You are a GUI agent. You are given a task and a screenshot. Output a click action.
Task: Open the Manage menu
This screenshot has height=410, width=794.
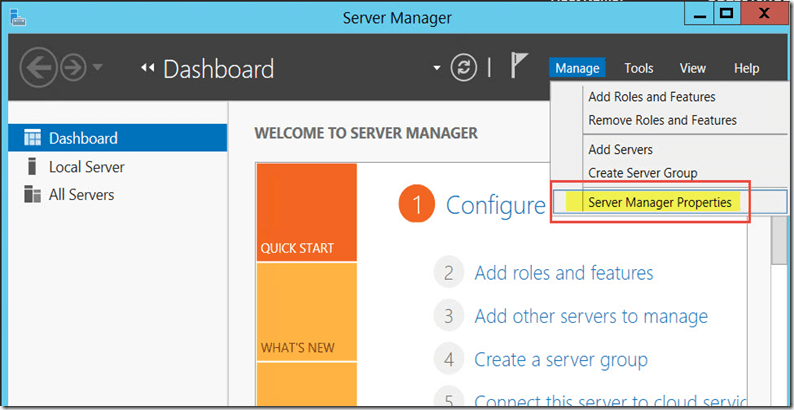(577, 68)
